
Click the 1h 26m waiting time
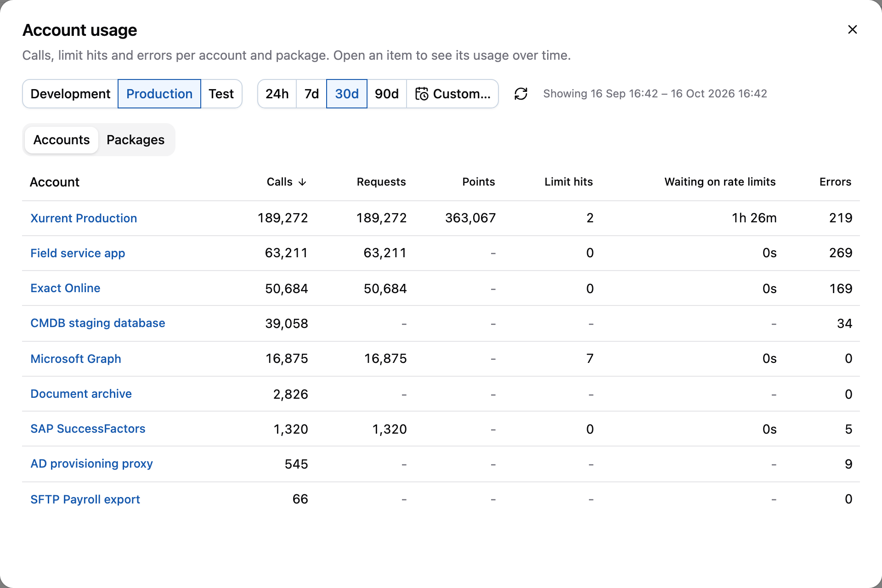tap(754, 218)
